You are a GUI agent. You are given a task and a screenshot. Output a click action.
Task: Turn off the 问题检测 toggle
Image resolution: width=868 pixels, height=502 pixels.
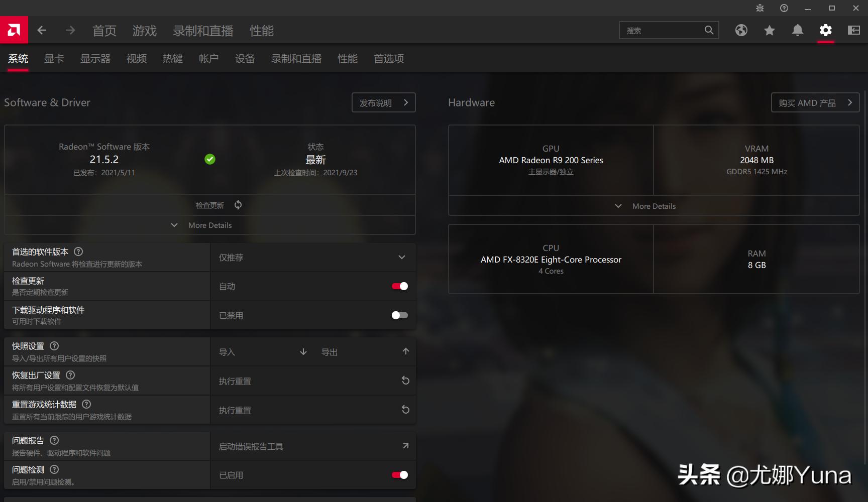[399, 474]
